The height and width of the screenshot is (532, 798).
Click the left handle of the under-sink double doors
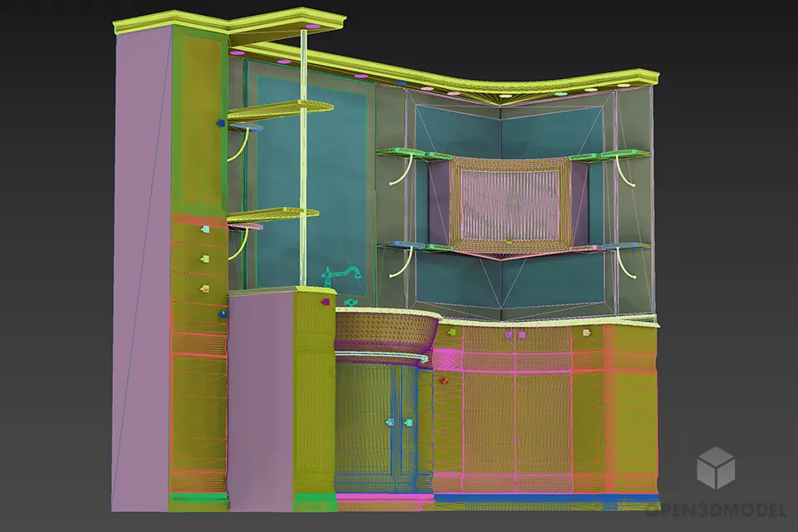pyautogui.click(x=389, y=422)
